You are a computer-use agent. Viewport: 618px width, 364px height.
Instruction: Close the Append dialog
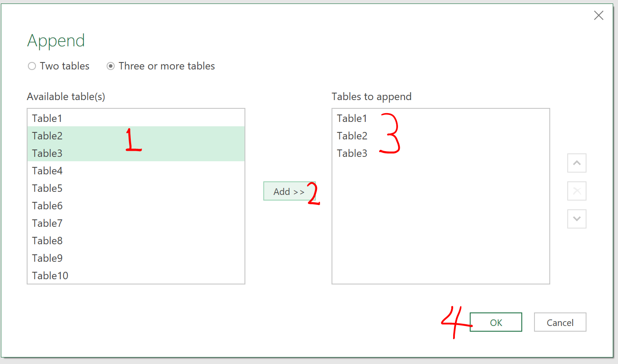[x=598, y=16]
